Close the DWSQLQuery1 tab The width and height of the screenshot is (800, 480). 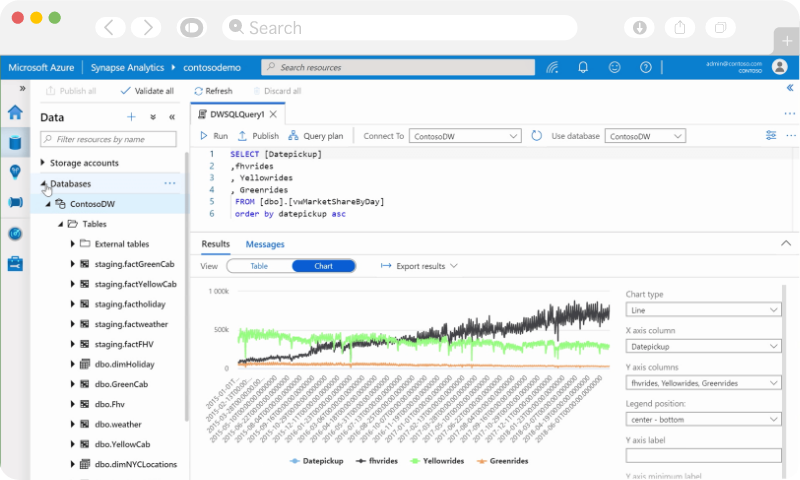click(x=273, y=114)
